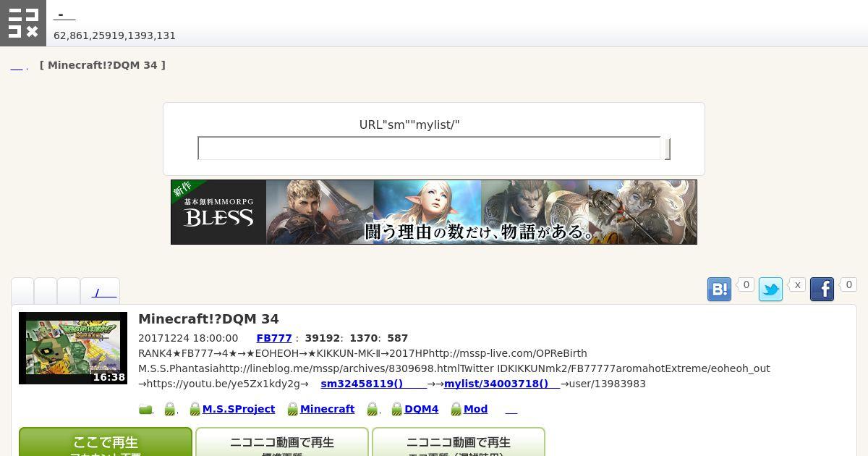Select the tab labeled with a slash
This screenshot has width=868, height=456.
pyautogui.click(x=100, y=292)
